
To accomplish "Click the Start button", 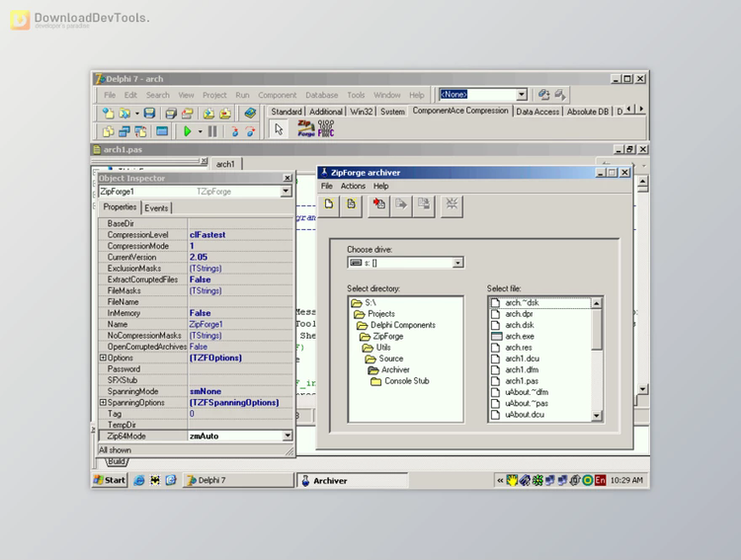I will click(110, 480).
